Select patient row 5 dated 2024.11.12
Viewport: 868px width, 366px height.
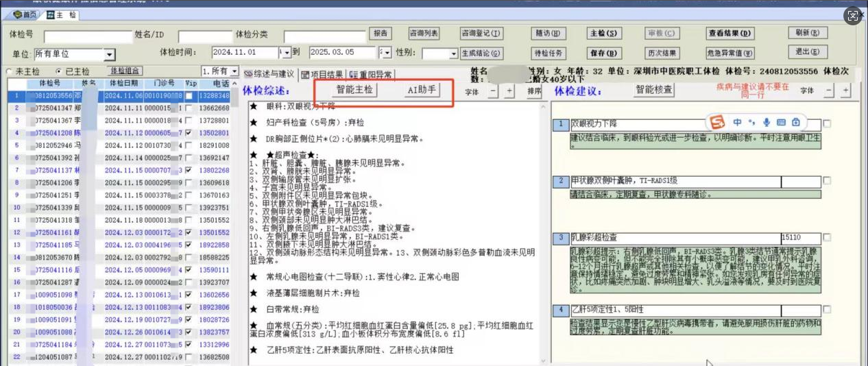click(x=119, y=145)
